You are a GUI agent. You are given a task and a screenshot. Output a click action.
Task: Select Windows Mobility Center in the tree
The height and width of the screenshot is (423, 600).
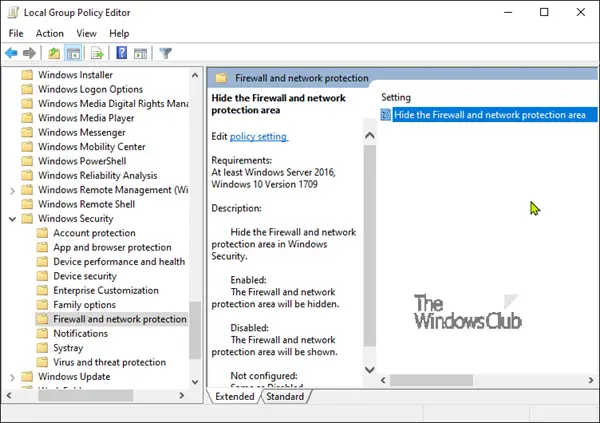click(x=92, y=147)
